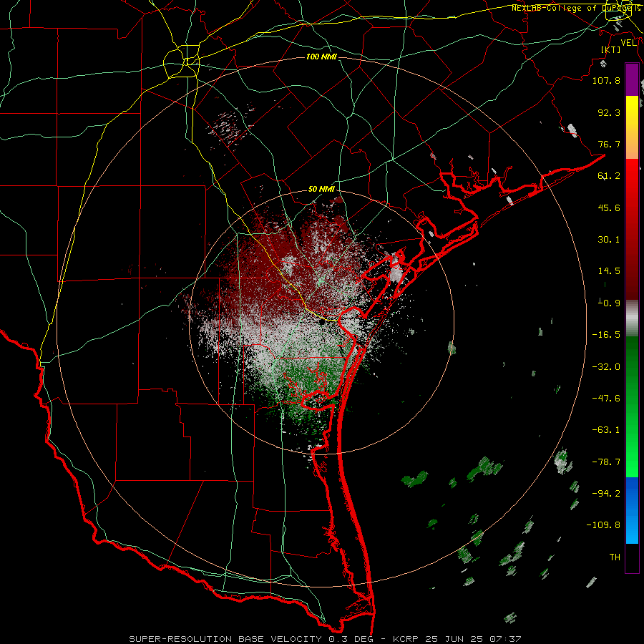Pick the bright green segment of the color bar

tap(632, 406)
